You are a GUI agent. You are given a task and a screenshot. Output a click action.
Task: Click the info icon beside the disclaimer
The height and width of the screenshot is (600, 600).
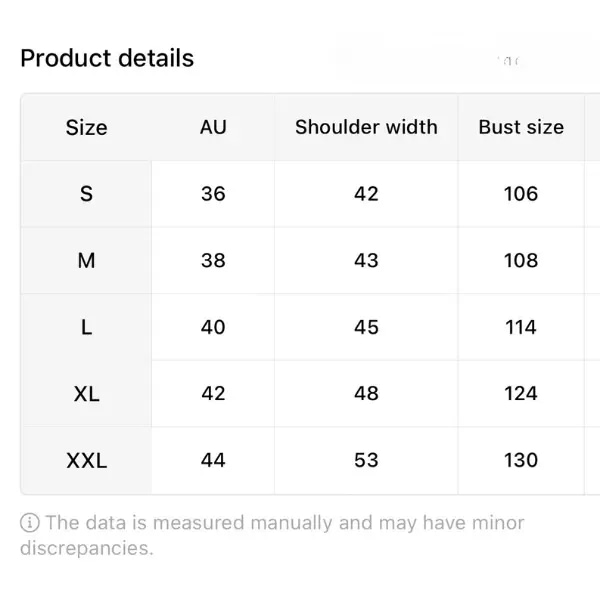tap(29, 523)
